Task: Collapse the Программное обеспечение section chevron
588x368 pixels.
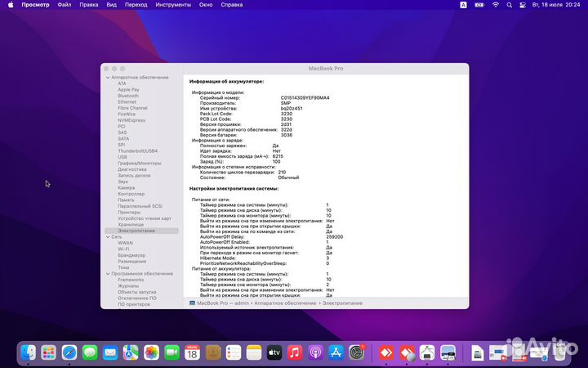Action: tap(108, 274)
